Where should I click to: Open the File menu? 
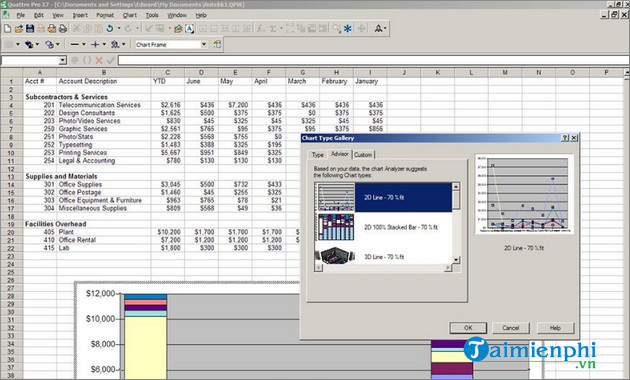pos(20,15)
